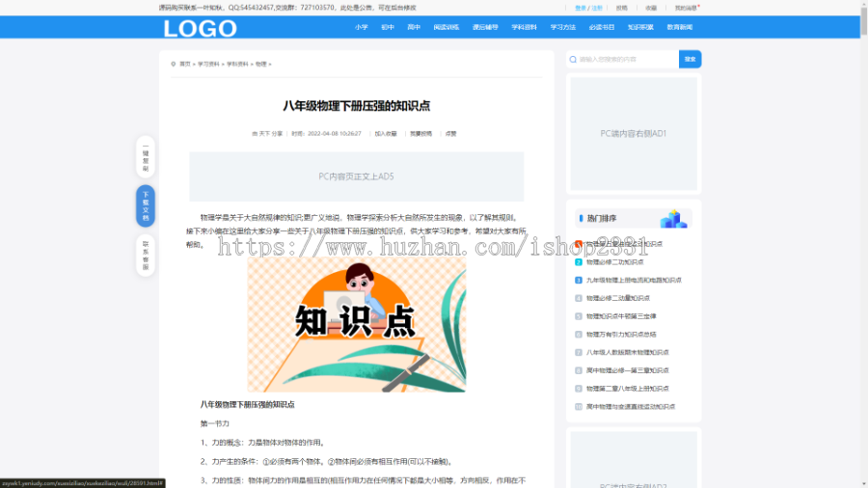868x488 pixels.
Task: Open the 阅读训练 menu item
Action: 447,27
